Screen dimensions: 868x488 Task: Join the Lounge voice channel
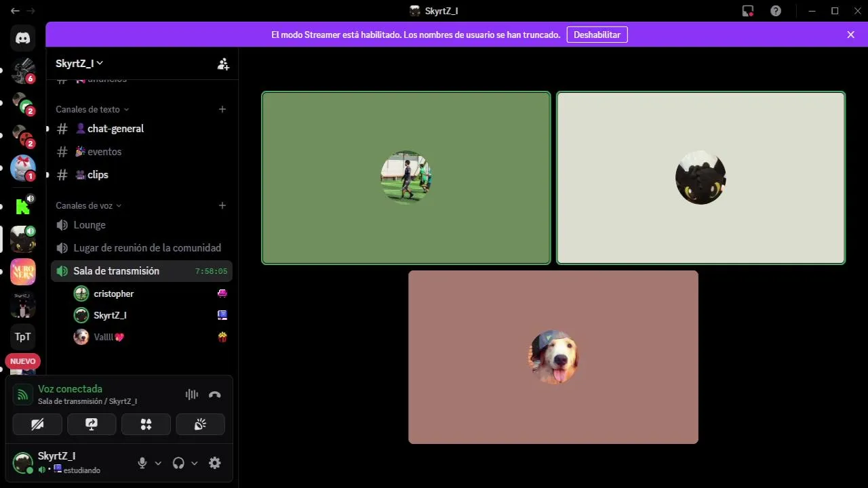pos(142,225)
